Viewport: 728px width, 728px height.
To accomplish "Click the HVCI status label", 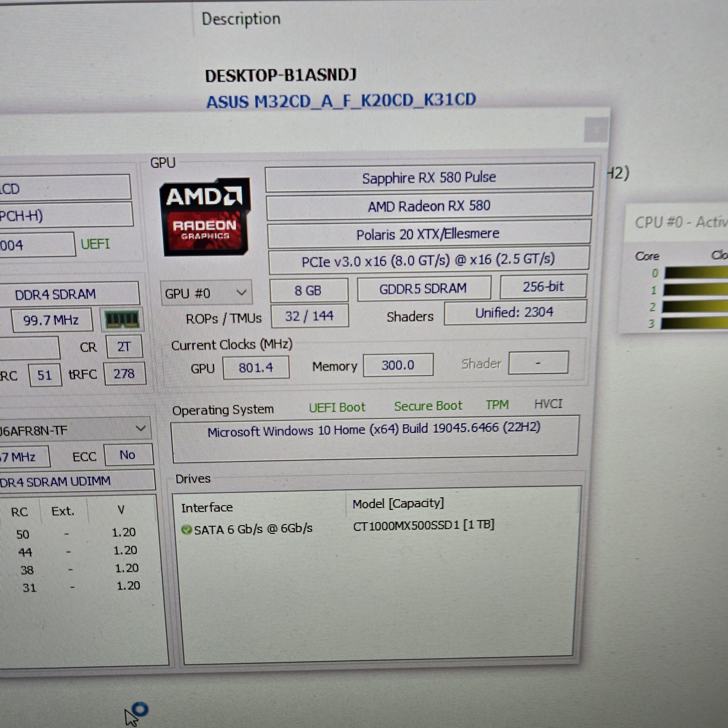I will [x=548, y=404].
